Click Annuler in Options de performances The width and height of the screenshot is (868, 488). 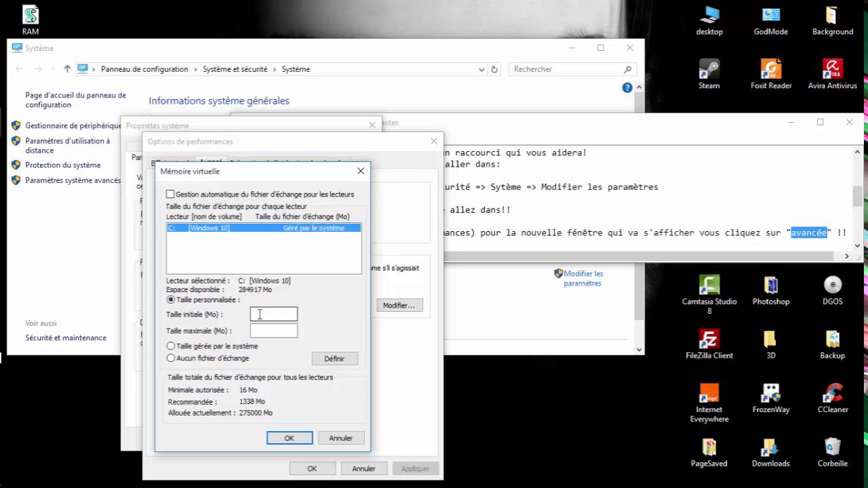click(x=363, y=468)
